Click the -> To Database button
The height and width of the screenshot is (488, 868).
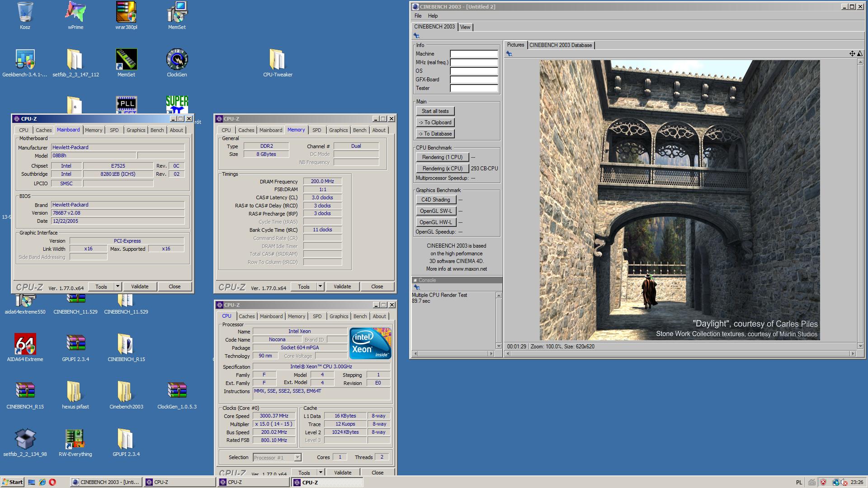pyautogui.click(x=435, y=134)
